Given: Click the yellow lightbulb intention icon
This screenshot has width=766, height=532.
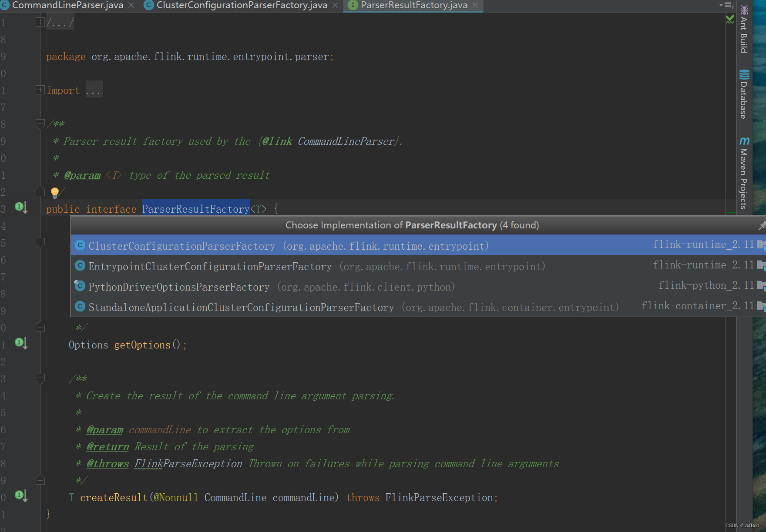Looking at the screenshot, I should 55,192.
